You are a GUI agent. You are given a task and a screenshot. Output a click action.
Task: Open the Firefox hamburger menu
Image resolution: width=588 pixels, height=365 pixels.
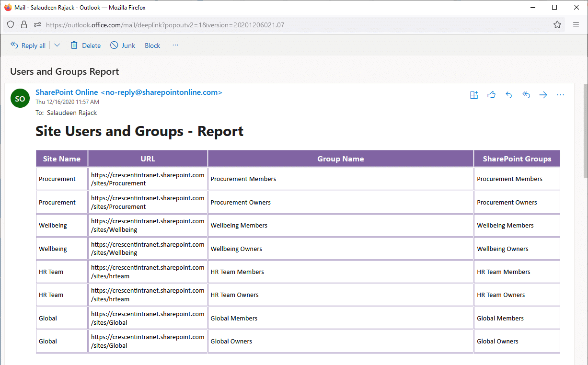point(576,24)
